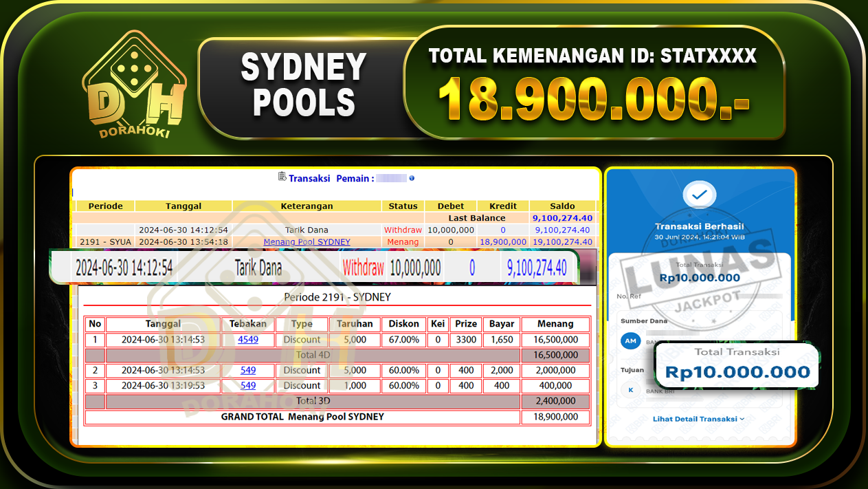
Task: Click the chevron beside Lihat Detail Transaksi
Action: [x=744, y=418]
